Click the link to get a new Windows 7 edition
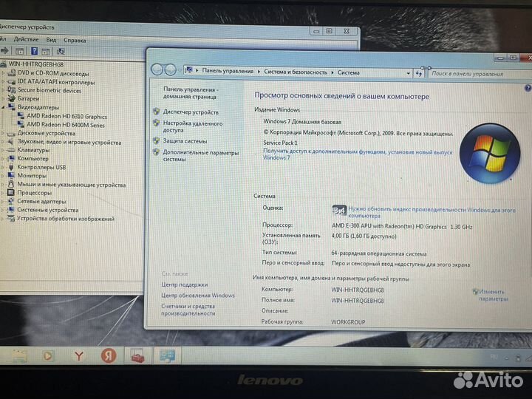The height and width of the screenshot is (399, 532). [x=358, y=154]
